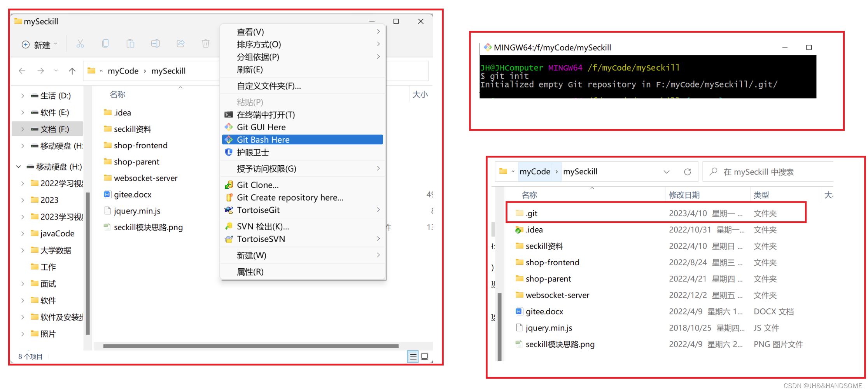
Task: Click search box 在 mySeckill 中搜索
Action: [x=768, y=171]
